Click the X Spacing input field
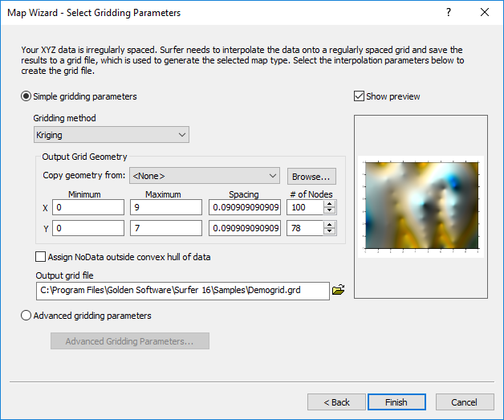 tap(245, 207)
